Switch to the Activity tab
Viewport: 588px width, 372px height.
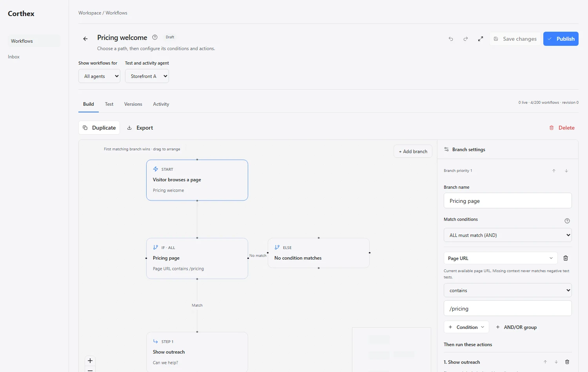pyautogui.click(x=161, y=104)
